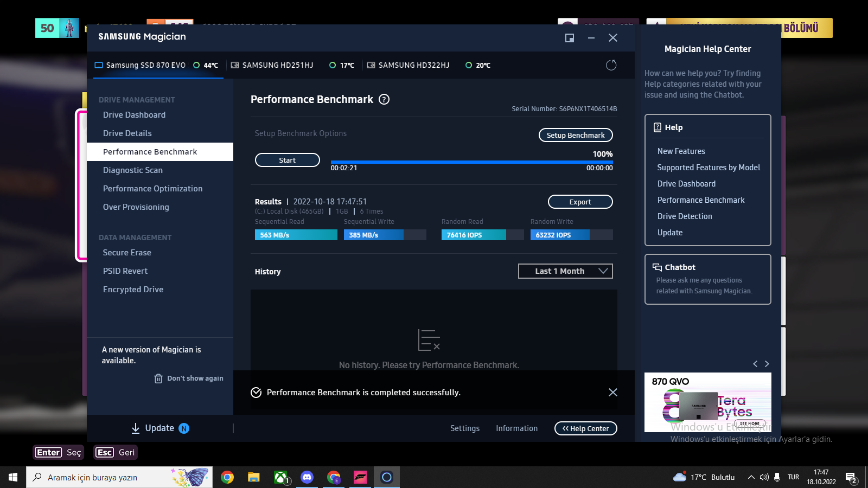Image resolution: width=868 pixels, height=488 pixels.
Task: Click the trash icon beside Don't show again
Action: pyautogui.click(x=158, y=378)
